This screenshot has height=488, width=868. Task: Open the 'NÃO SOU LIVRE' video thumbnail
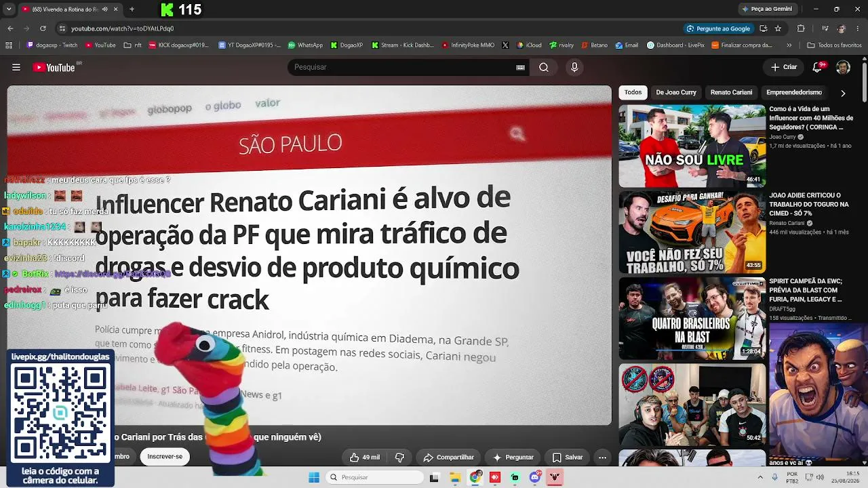coord(692,146)
